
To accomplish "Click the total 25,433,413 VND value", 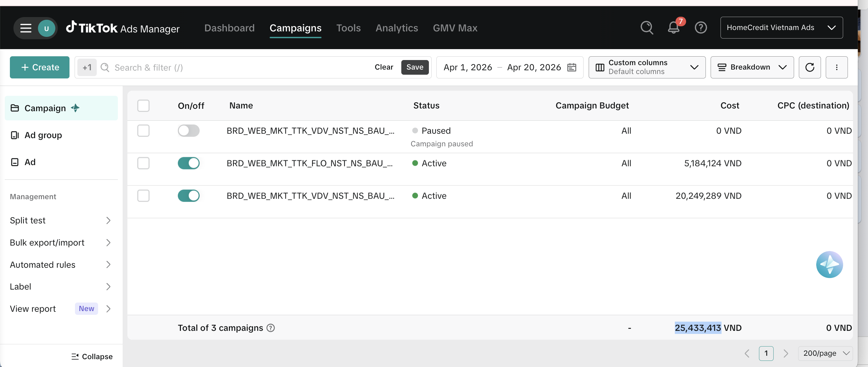I will click(708, 328).
